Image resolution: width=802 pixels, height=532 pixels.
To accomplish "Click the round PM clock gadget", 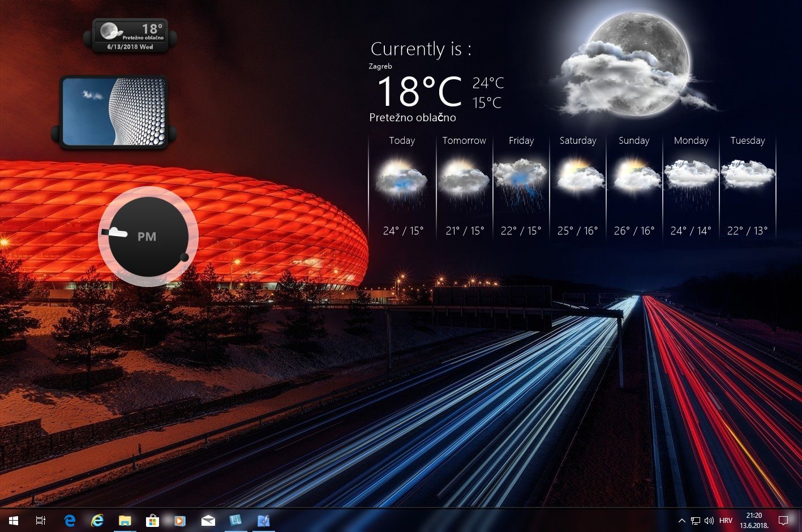I will (148, 237).
